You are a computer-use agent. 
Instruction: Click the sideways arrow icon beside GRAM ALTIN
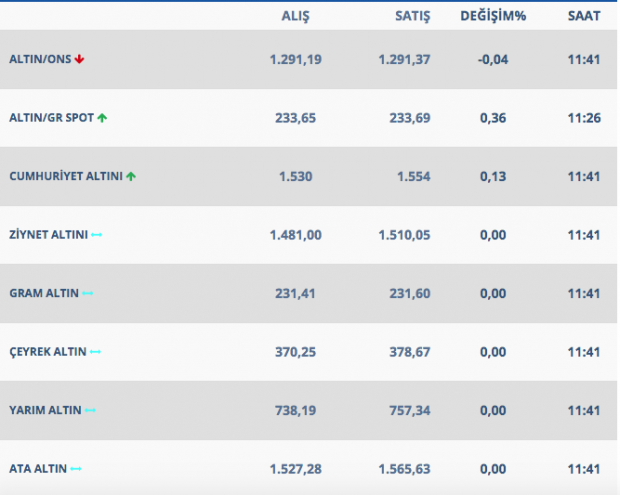coord(88,293)
